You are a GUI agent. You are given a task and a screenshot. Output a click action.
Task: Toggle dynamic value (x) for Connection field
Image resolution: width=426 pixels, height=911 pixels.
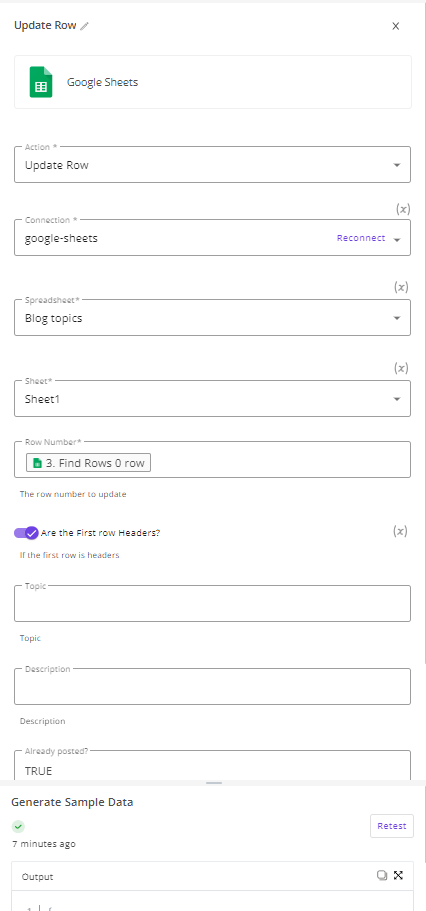pos(402,209)
